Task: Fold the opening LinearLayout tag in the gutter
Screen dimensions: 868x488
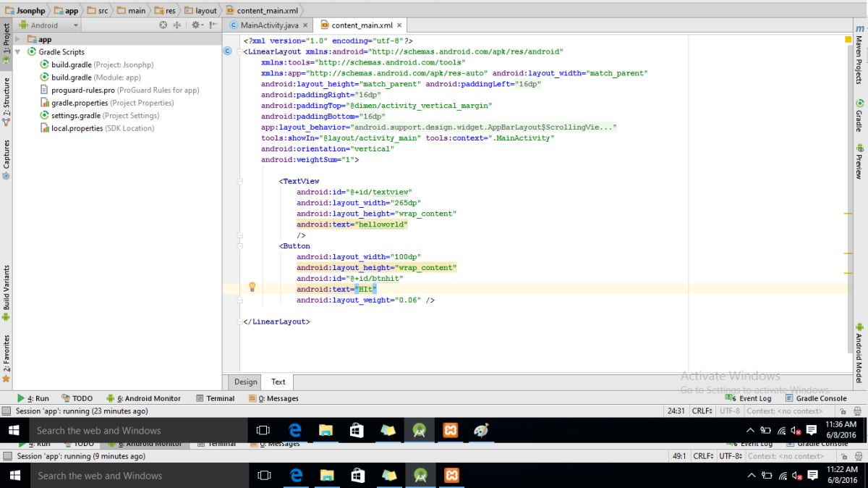Action: point(240,52)
